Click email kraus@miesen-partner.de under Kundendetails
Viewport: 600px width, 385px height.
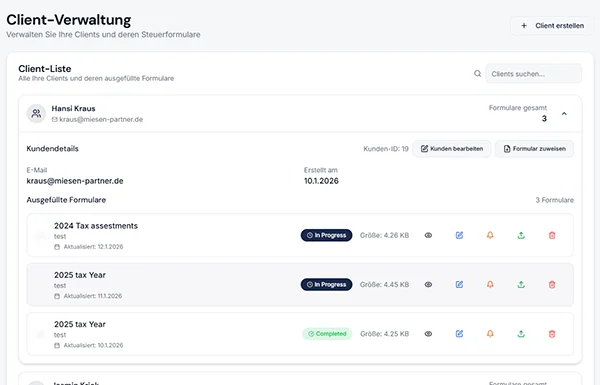click(x=75, y=181)
